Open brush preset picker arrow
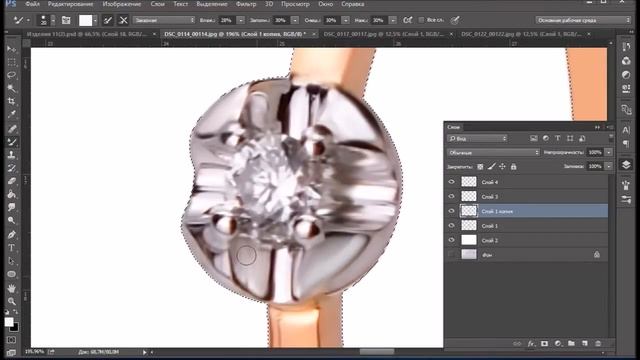The height and width of the screenshot is (360, 640). 53,20
